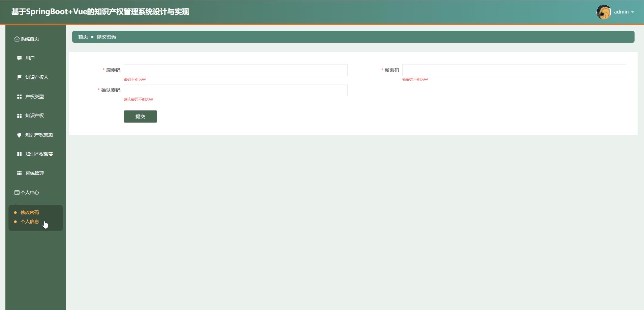Image resolution: width=644 pixels, height=310 pixels.
Task: Expand the 系统管理 menu
Action: tap(36, 173)
